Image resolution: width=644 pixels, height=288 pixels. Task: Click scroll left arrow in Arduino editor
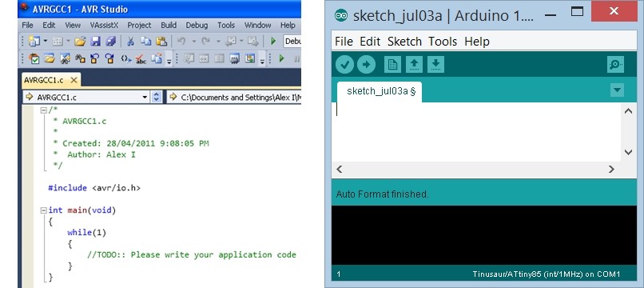click(340, 169)
